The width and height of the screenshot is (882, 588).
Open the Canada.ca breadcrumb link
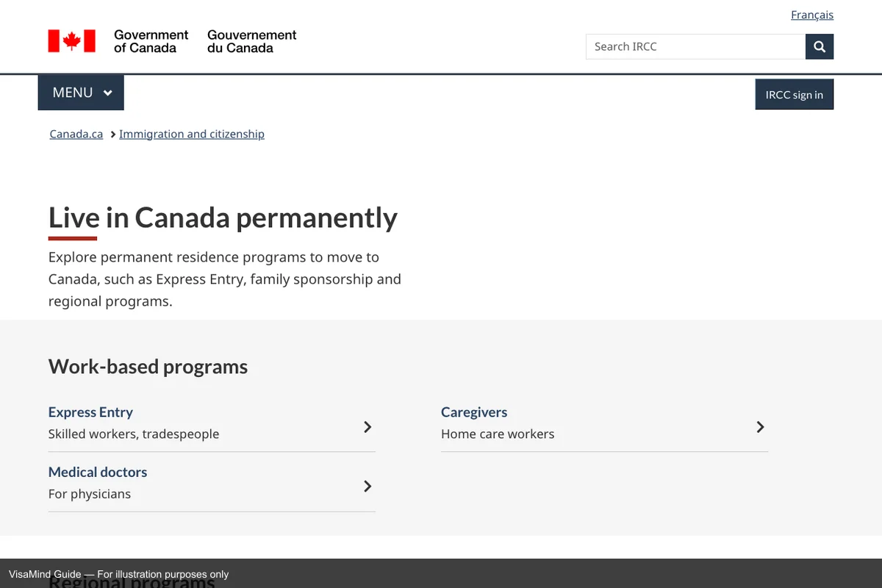tap(76, 134)
